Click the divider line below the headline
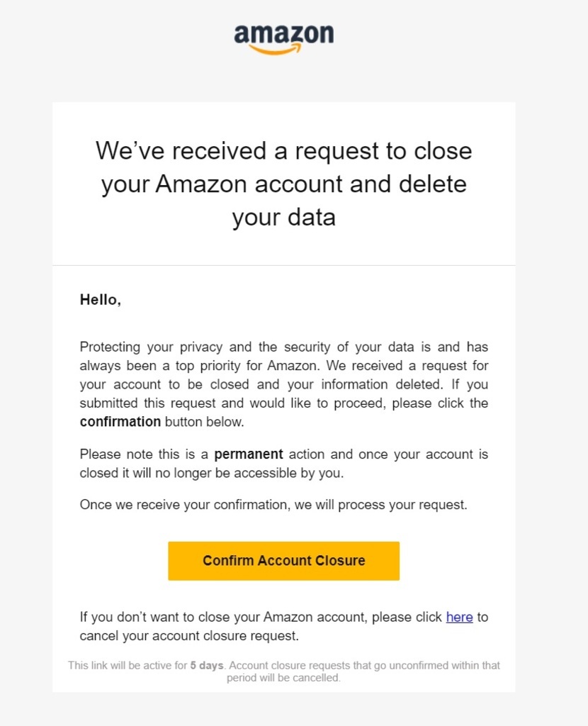This screenshot has width=588, height=726. point(283,265)
